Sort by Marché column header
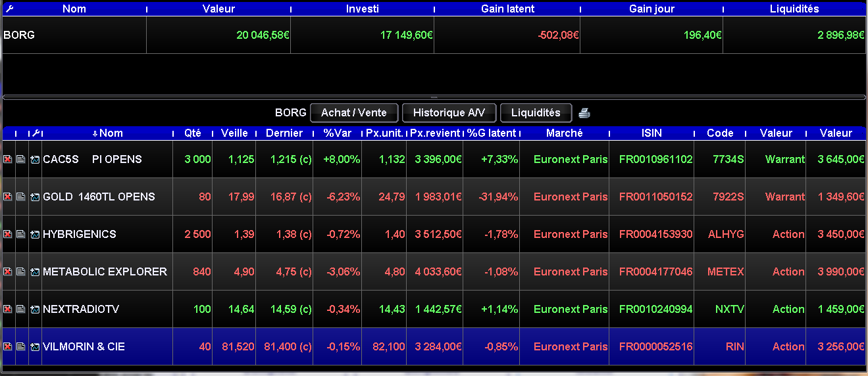The image size is (868, 376). tap(565, 133)
